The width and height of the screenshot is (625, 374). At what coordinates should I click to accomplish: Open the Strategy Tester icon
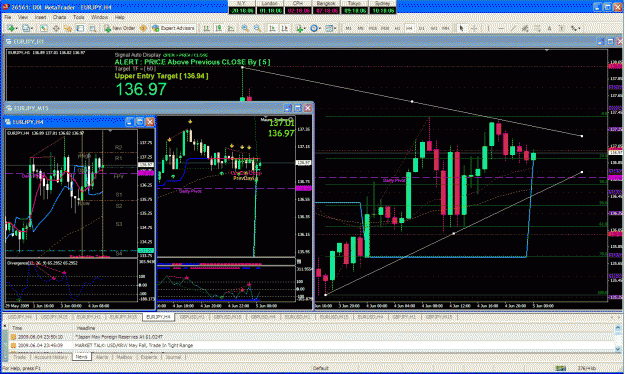92,28
